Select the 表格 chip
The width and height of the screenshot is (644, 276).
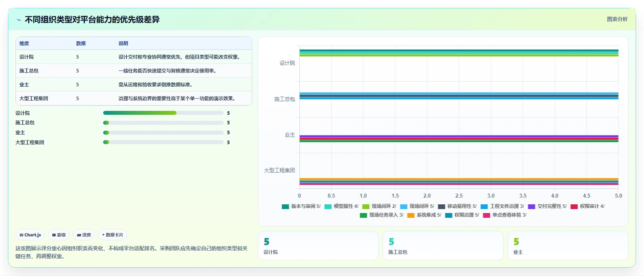(x=59, y=235)
